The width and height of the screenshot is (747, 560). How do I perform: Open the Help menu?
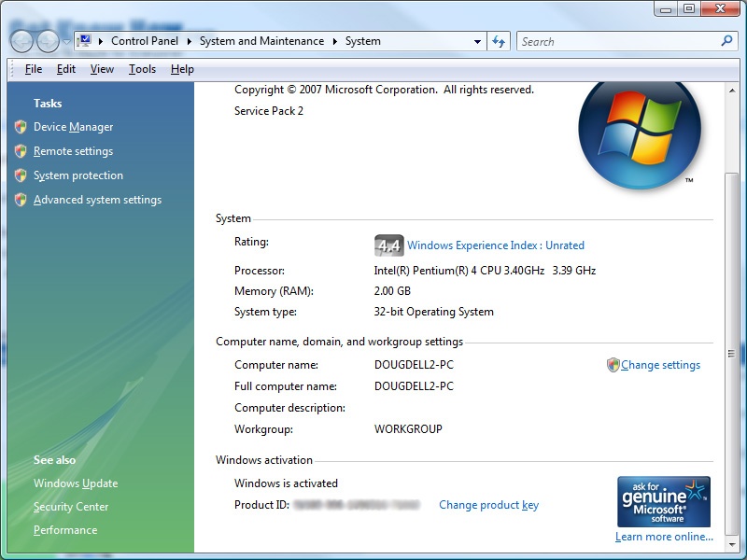pyautogui.click(x=182, y=69)
